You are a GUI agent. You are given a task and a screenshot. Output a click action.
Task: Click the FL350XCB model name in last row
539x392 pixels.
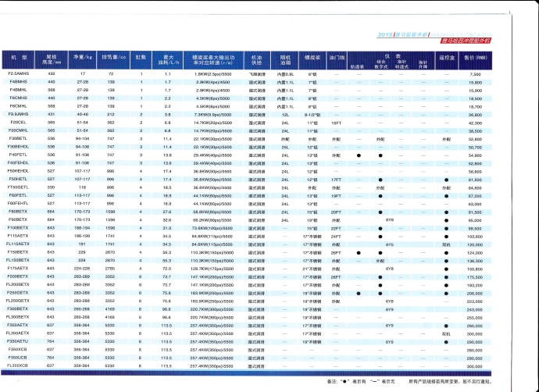19,365
